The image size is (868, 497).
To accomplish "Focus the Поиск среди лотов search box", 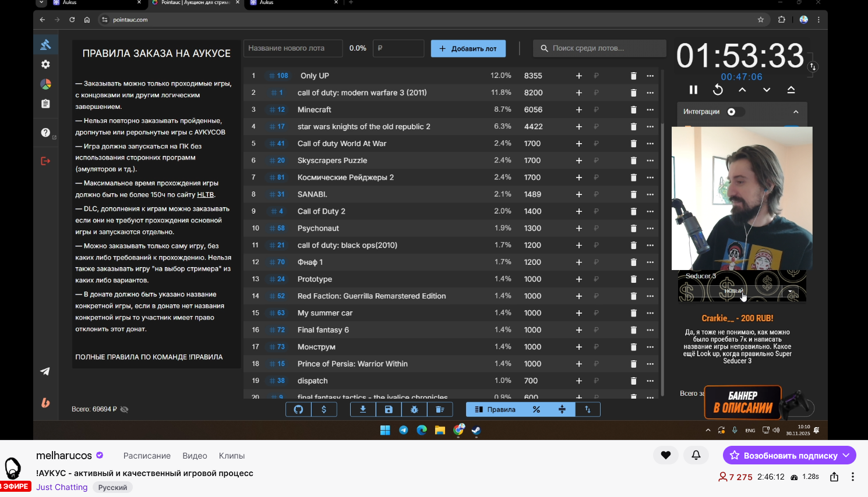I will point(599,48).
